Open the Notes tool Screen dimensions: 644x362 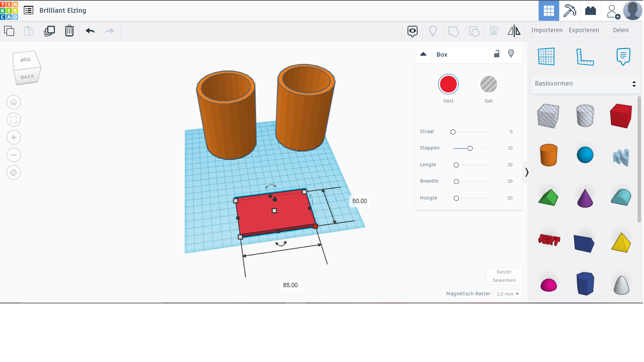coord(623,56)
